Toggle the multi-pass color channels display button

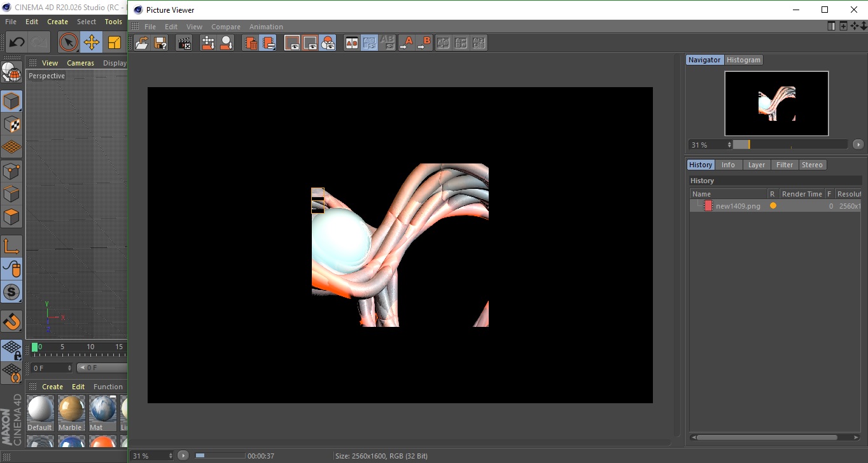click(328, 43)
